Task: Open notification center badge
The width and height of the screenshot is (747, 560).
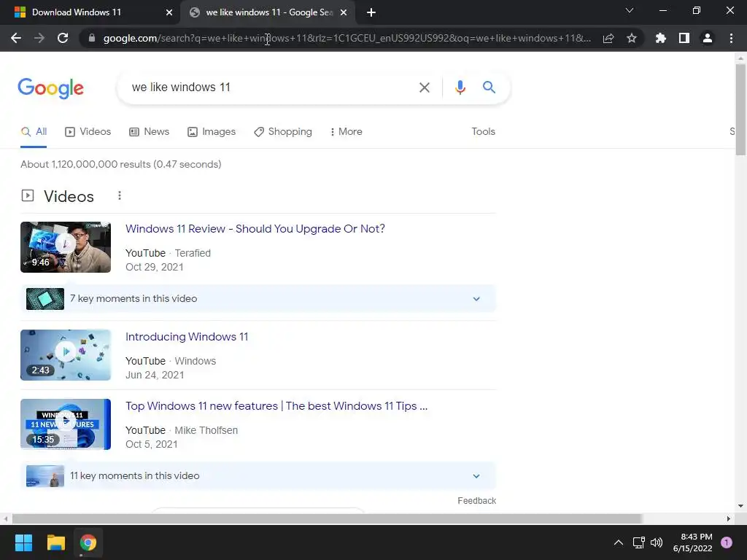Action: click(x=727, y=542)
